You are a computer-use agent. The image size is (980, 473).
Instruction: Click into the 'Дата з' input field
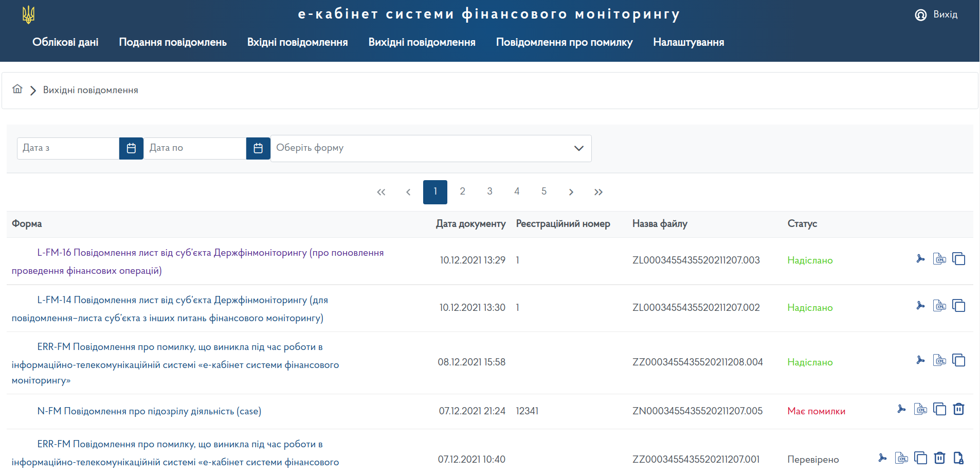(x=68, y=148)
